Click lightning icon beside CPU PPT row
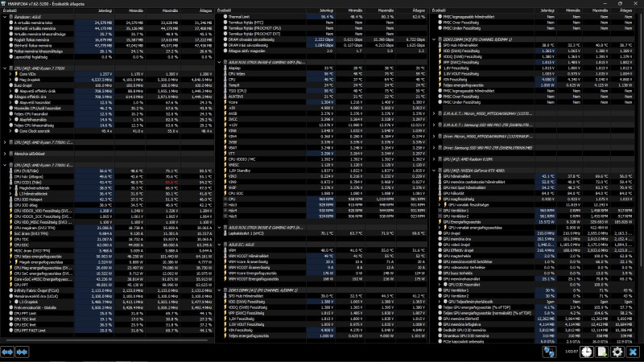 [11, 285]
